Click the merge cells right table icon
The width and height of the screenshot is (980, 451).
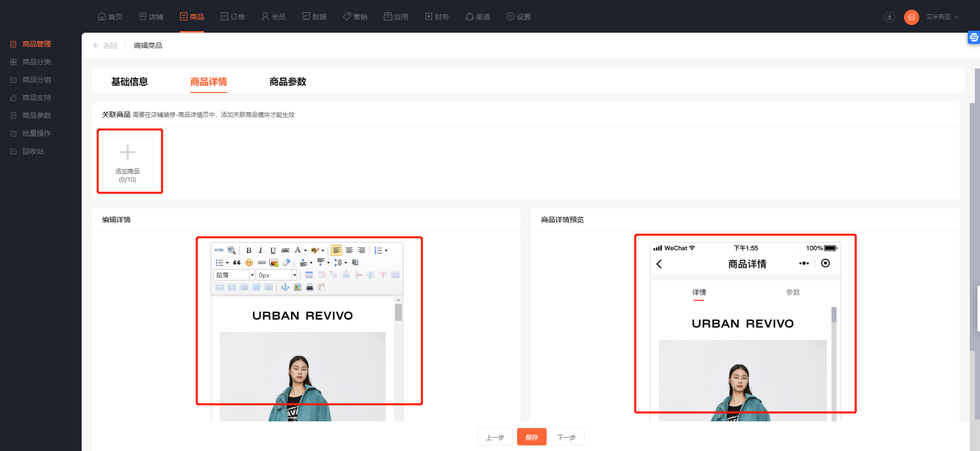(219, 287)
